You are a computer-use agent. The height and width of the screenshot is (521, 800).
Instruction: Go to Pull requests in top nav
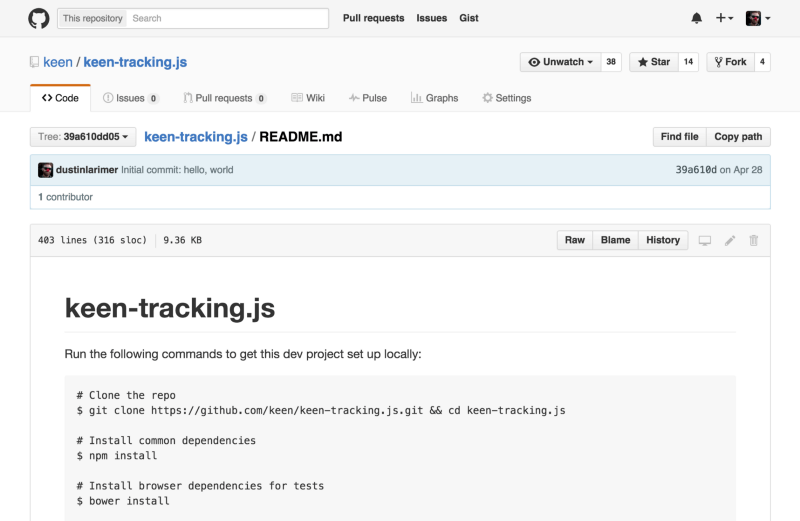click(373, 18)
